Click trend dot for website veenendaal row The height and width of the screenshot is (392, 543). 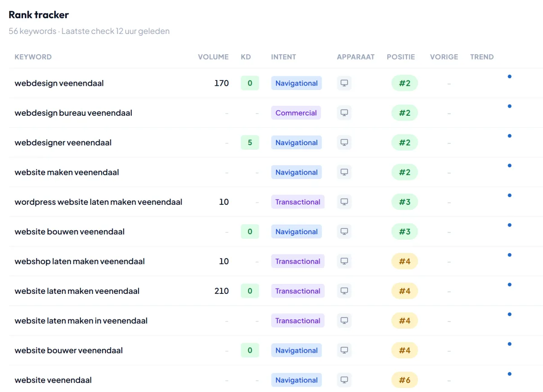click(510, 373)
